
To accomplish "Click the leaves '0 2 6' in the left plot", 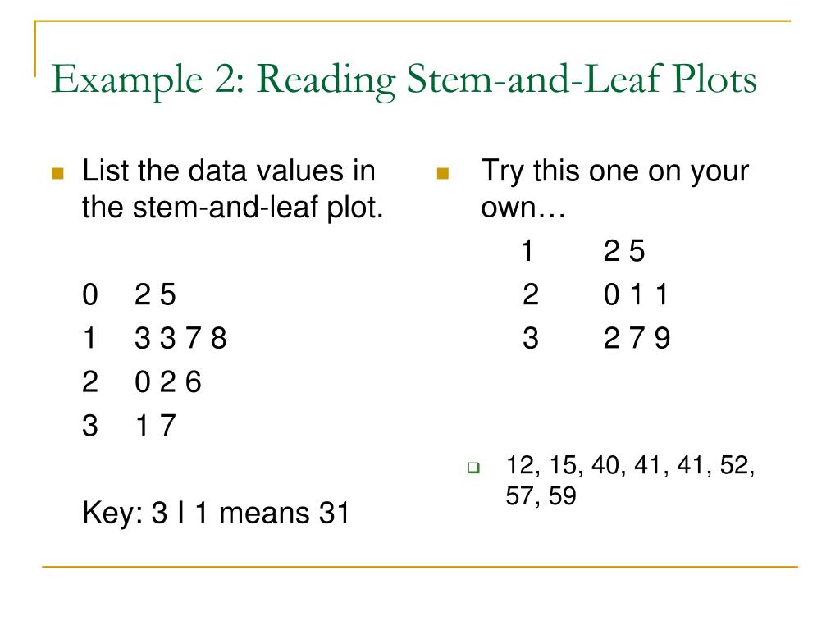I will [167, 382].
